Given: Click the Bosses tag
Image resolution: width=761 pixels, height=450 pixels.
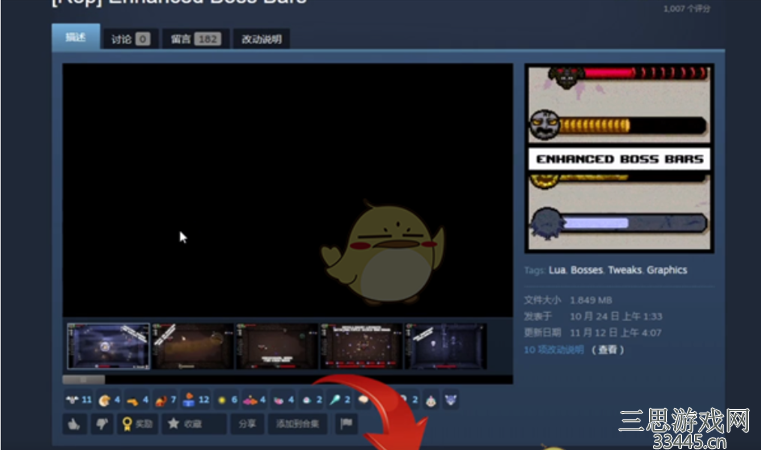Looking at the screenshot, I should tap(587, 270).
